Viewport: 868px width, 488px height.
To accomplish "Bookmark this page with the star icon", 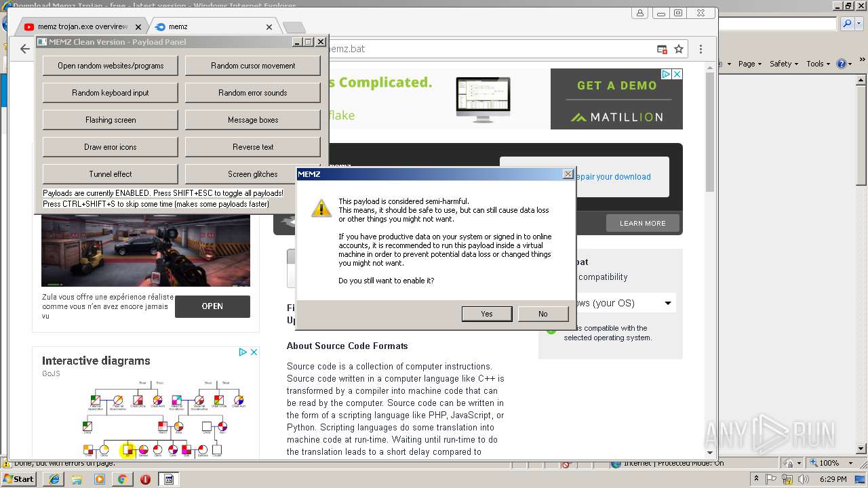I will [679, 49].
